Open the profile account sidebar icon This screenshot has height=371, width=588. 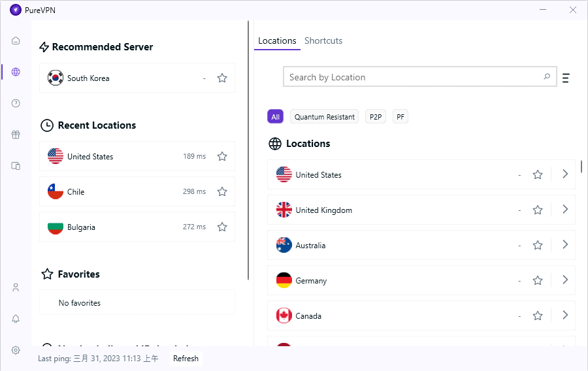[16, 287]
